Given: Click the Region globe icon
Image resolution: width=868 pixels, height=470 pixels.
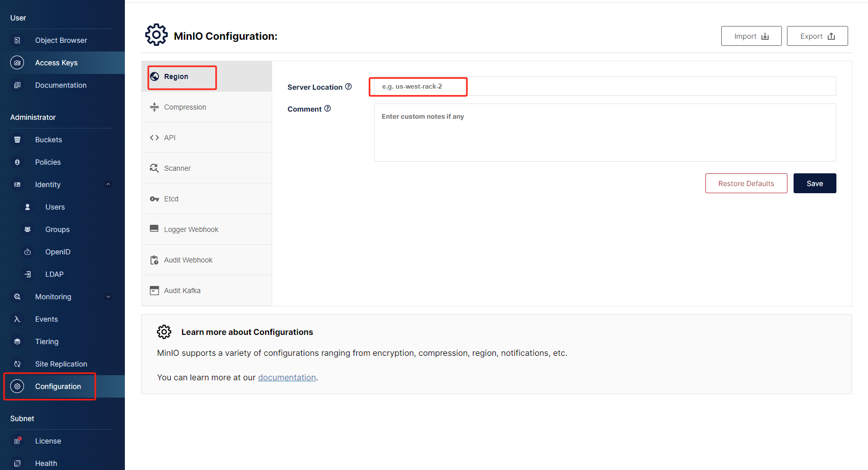Looking at the screenshot, I should pos(154,76).
